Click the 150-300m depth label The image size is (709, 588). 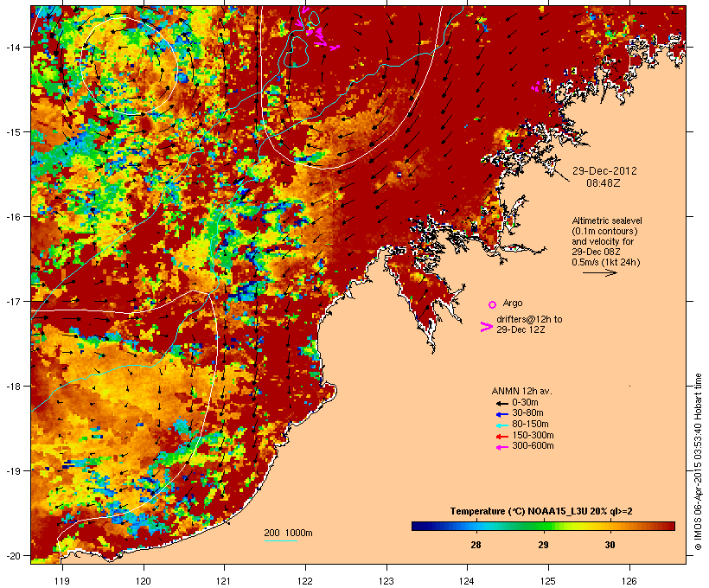pyautogui.click(x=533, y=435)
